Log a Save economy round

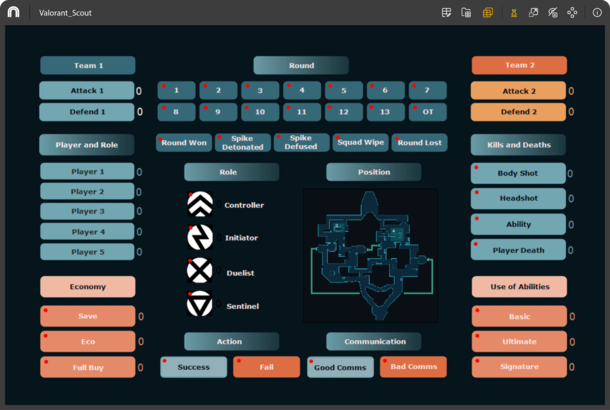(x=88, y=316)
